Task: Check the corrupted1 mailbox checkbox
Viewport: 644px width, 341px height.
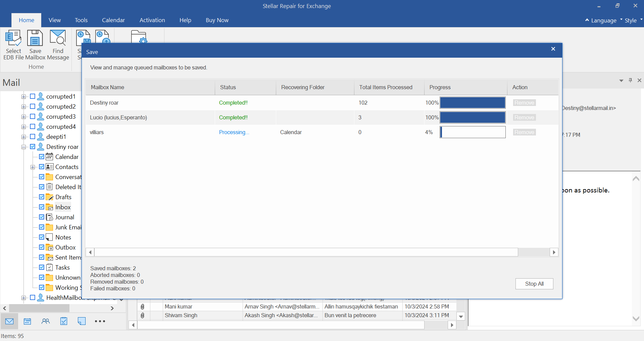Action: [x=33, y=97]
